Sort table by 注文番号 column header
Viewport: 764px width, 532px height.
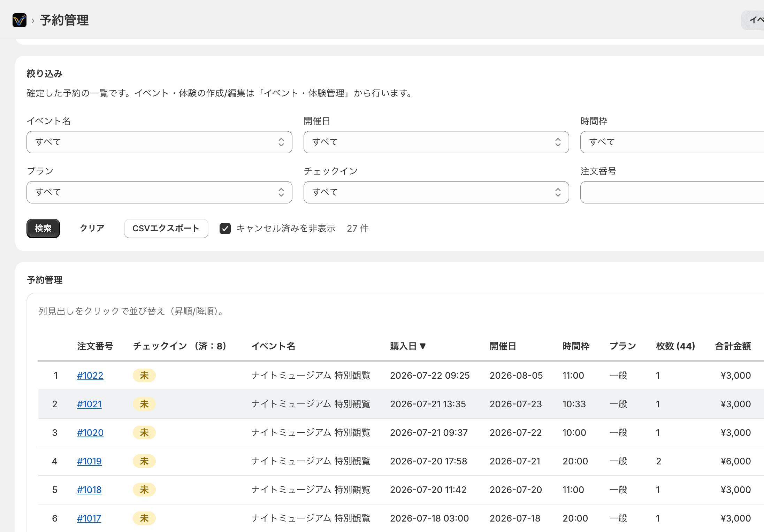tap(95, 346)
